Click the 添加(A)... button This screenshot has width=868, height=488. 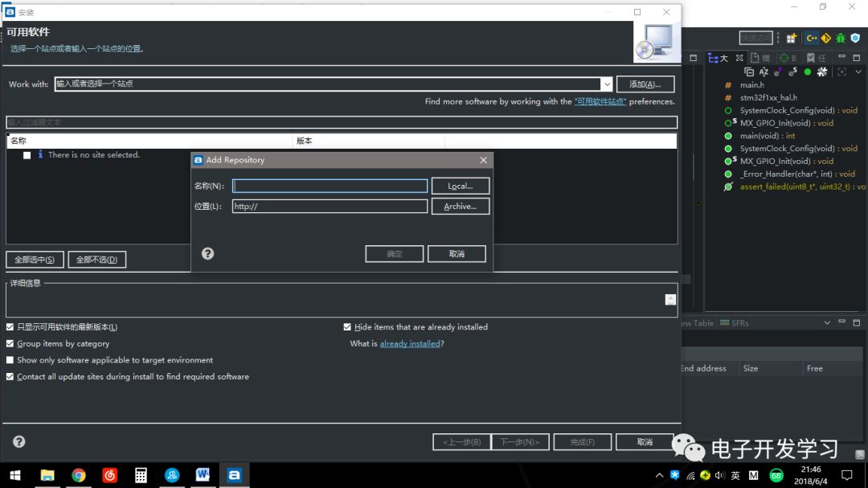click(645, 84)
